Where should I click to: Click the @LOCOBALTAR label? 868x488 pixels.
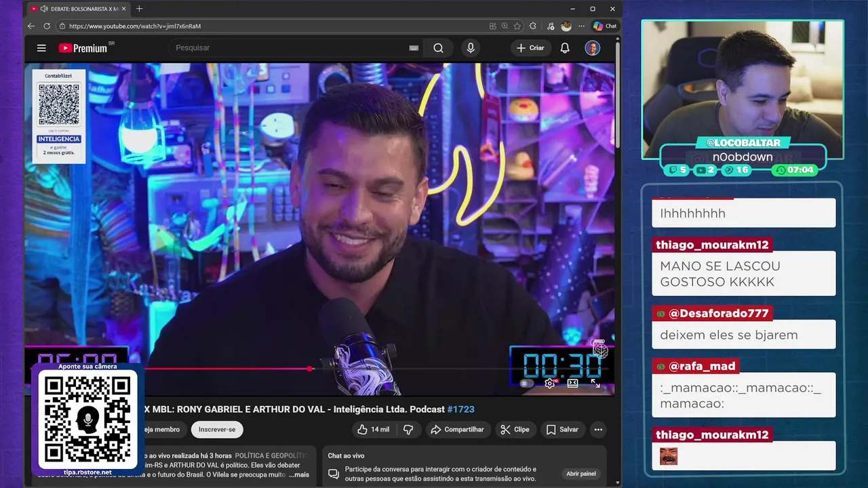point(743,143)
